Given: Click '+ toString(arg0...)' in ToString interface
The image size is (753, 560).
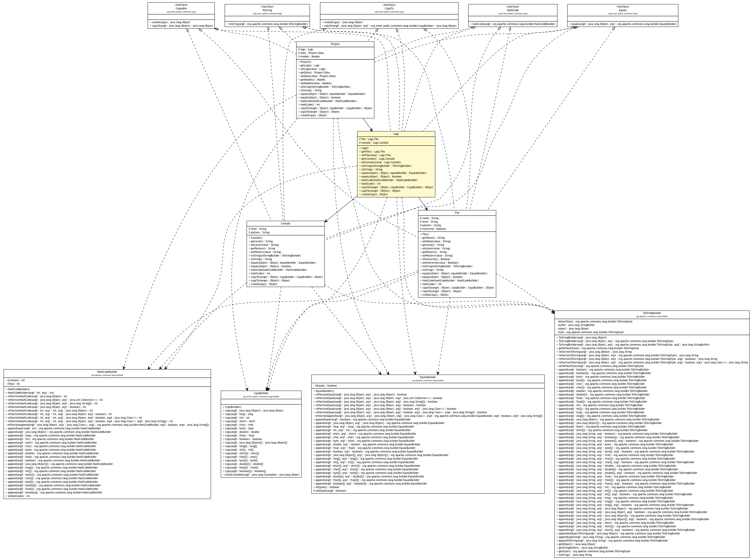Looking at the screenshot, I should (x=267, y=24).
